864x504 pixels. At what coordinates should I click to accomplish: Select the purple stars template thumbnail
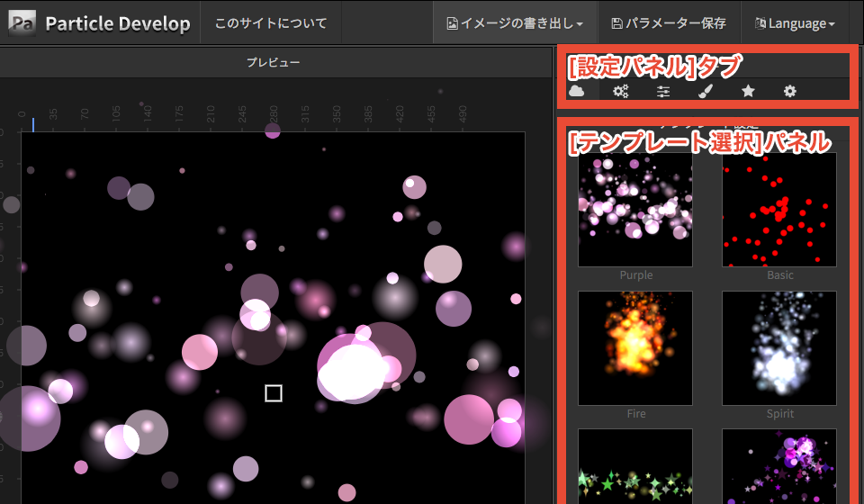[x=779, y=466]
